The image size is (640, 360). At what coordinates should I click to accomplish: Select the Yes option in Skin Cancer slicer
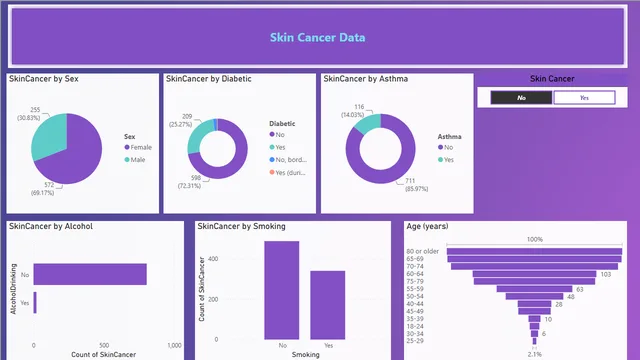(x=584, y=98)
